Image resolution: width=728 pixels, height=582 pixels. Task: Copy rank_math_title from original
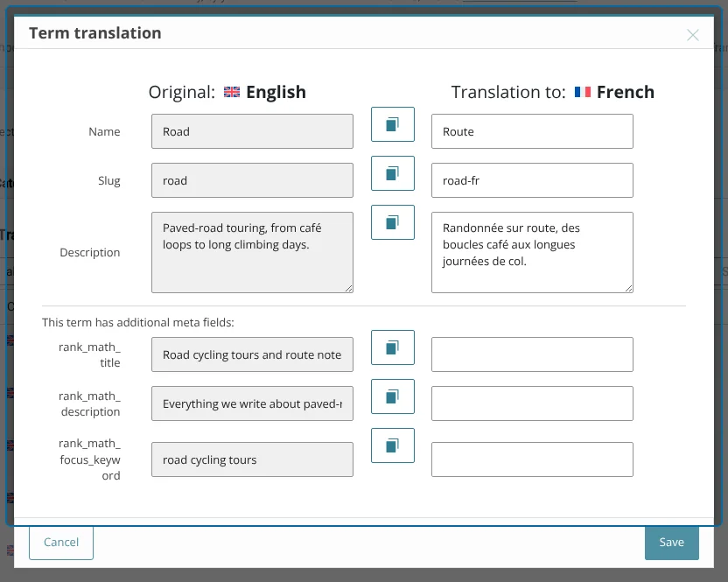[392, 347]
